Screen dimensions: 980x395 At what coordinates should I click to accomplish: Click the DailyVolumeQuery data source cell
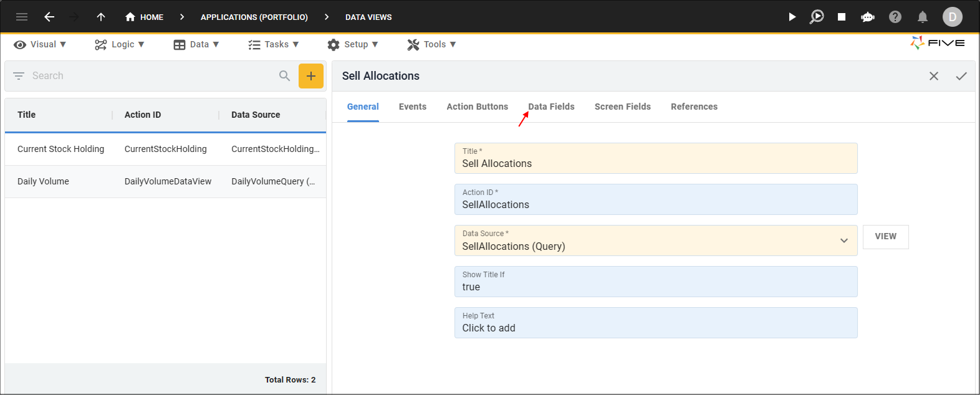(x=273, y=181)
